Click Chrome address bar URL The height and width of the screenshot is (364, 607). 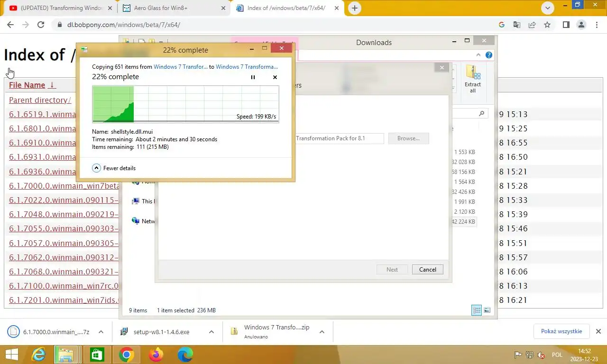tap(124, 25)
